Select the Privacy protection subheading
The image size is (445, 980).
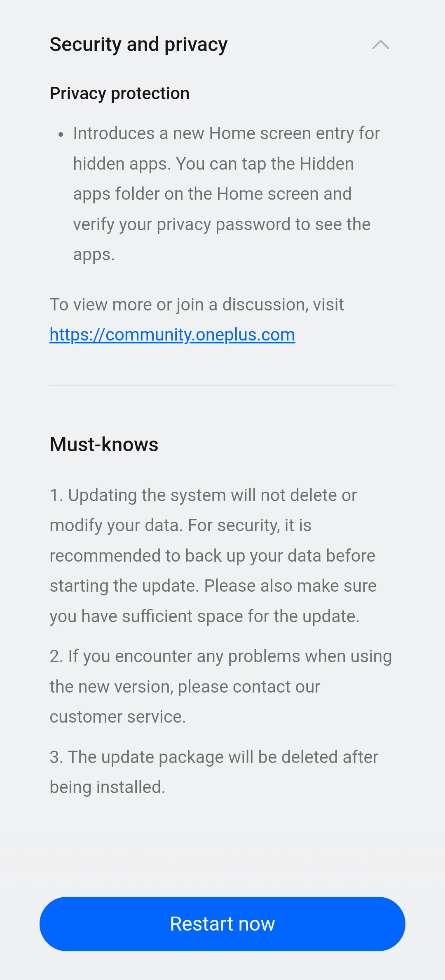tap(119, 93)
